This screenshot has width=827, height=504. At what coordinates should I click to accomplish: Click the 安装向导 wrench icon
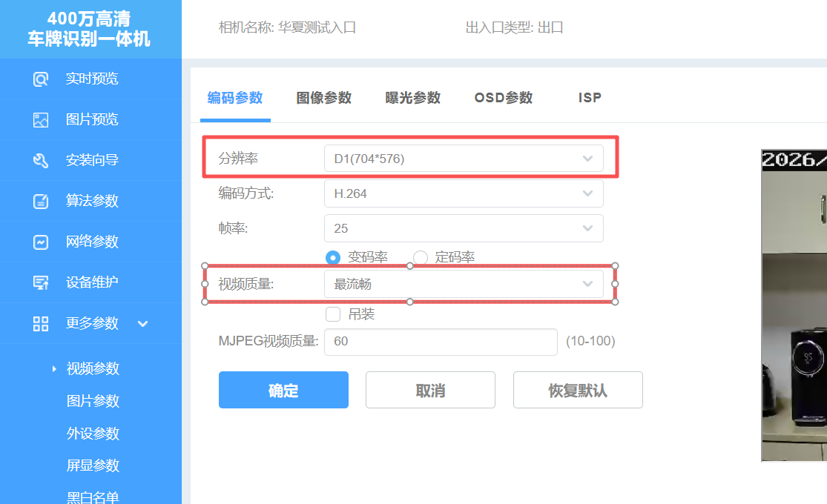41,161
